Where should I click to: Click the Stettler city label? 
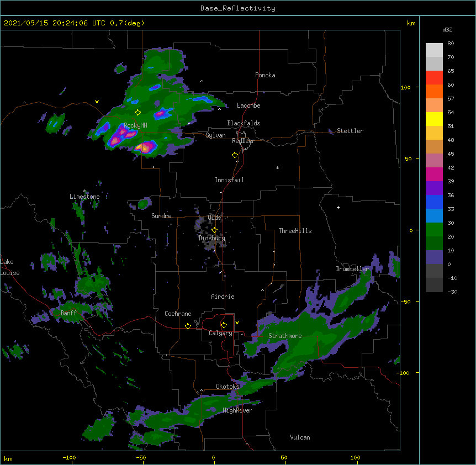click(x=350, y=131)
